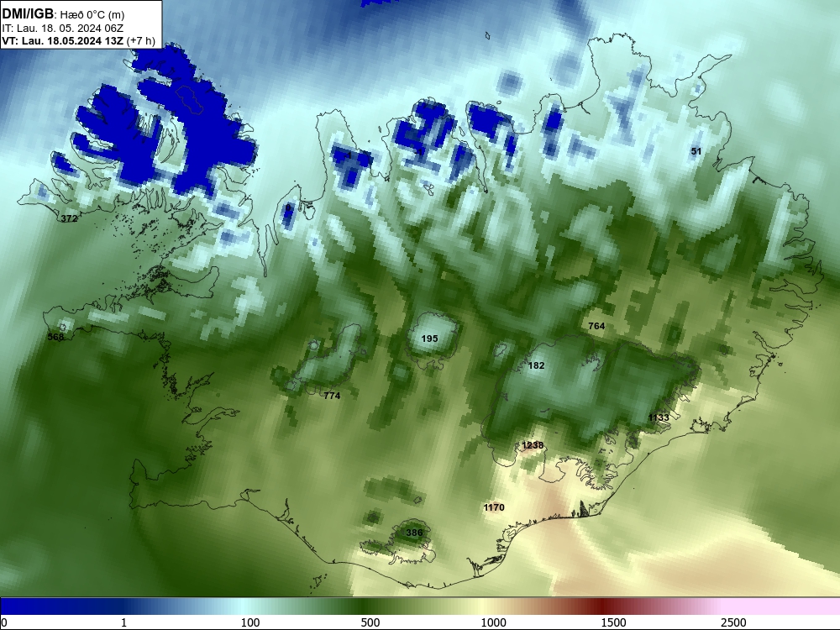Image resolution: width=840 pixels, height=630 pixels.
Task: Click the 0 label on the color scale
Action: (x=3, y=622)
